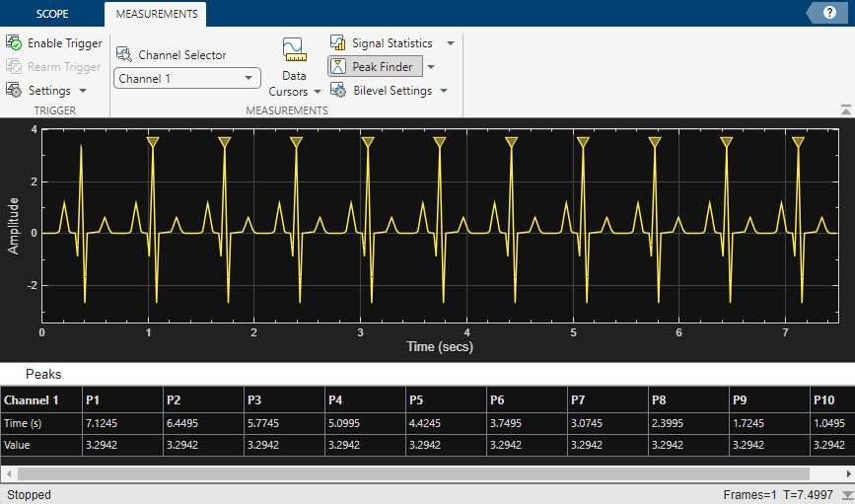The image size is (855, 504).
Task: Click the Signal Statistics icon
Action: click(x=337, y=43)
